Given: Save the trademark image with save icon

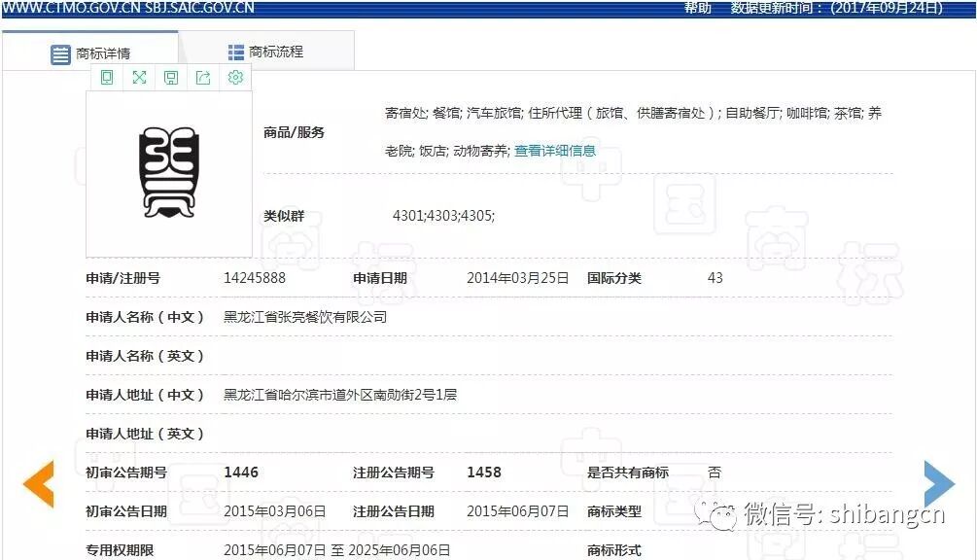Looking at the screenshot, I should tap(171, 77).
